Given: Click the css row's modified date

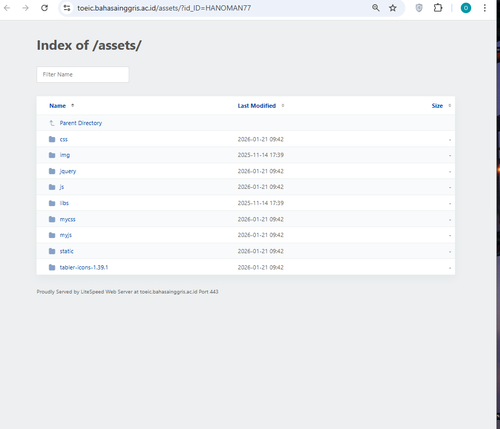Looking at the screenshot, I should coord(261,139).
